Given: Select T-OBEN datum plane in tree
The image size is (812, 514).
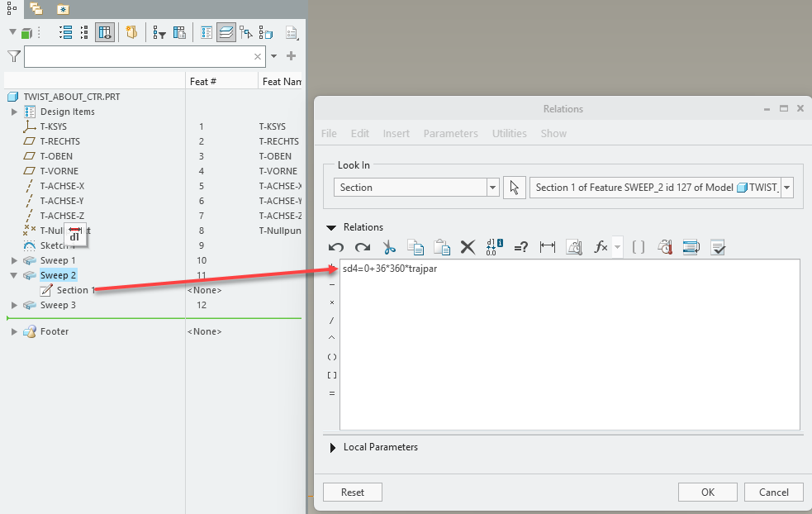Looking at the screenshot, I should pos(55,156).
